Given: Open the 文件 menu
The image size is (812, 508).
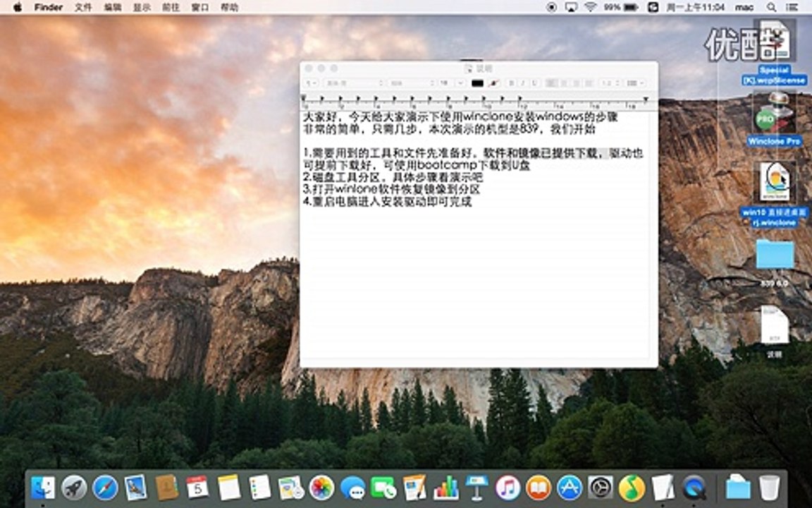Looking at the screenshot, I should pyautogui.click(x=83, y=7).
